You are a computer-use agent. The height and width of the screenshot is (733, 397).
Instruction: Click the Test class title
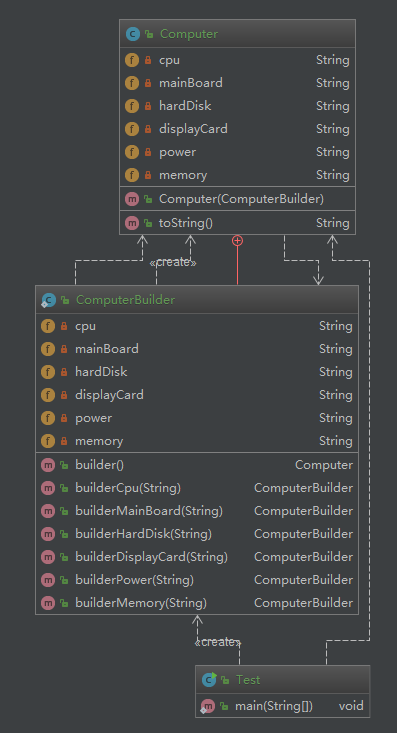point(248,679)
